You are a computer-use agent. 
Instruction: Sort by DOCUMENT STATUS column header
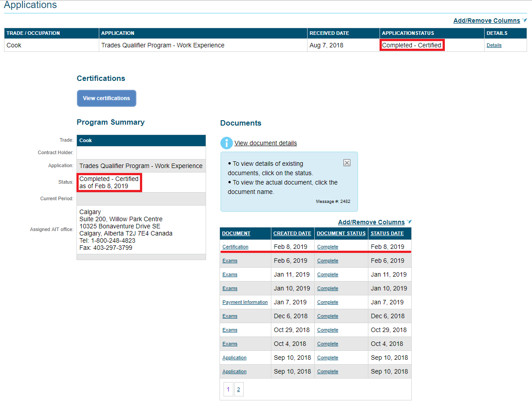341,233
